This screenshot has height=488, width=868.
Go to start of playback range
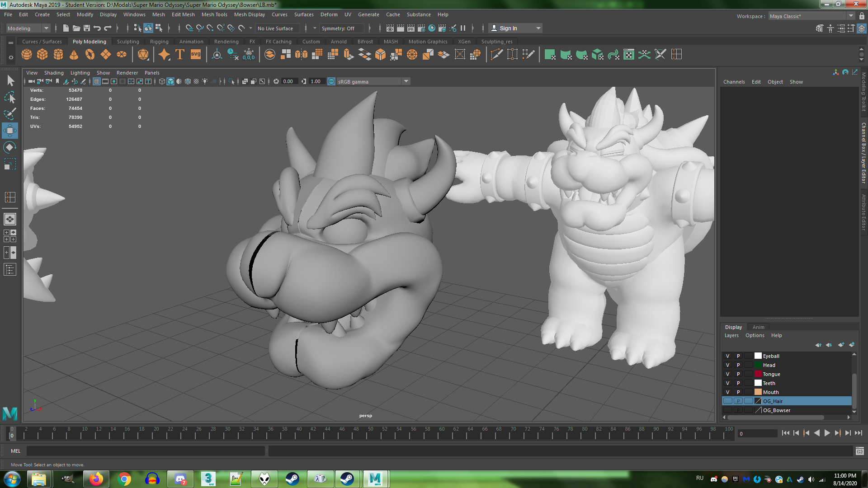pyautogui.click(x=786, y=433)
